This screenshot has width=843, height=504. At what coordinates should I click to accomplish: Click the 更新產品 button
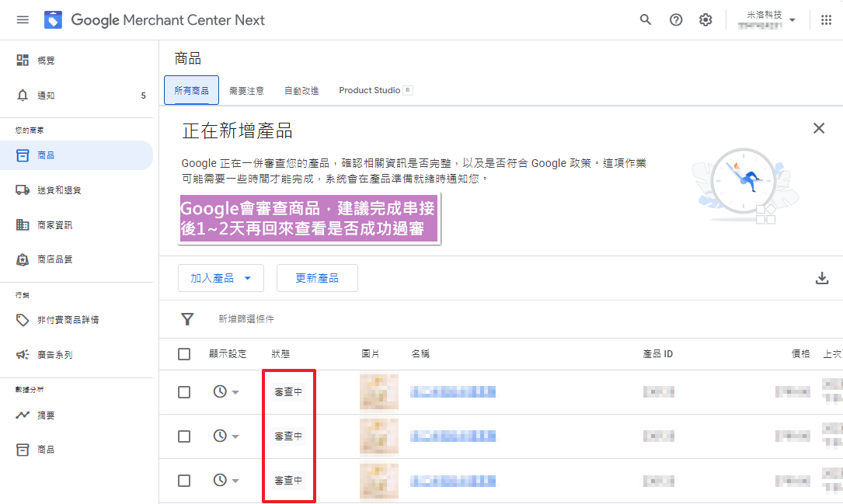317,278
